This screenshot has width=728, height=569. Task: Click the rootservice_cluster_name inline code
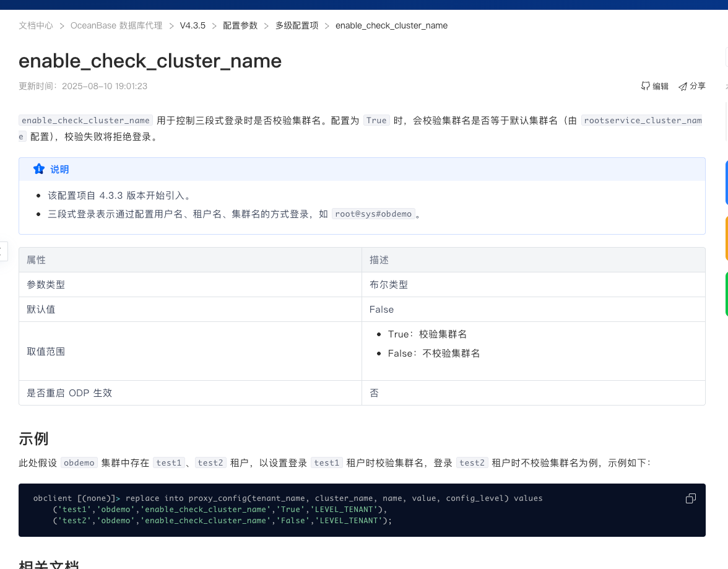(x=643, y=121)
